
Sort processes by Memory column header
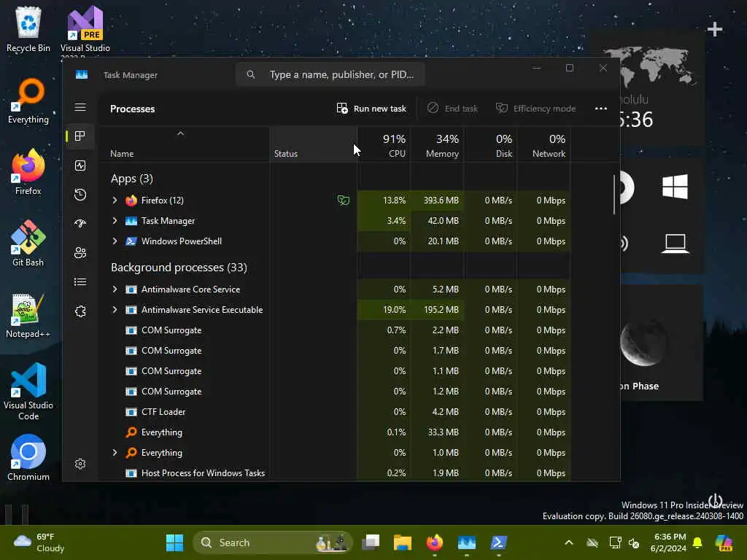(x=437, y=145)
